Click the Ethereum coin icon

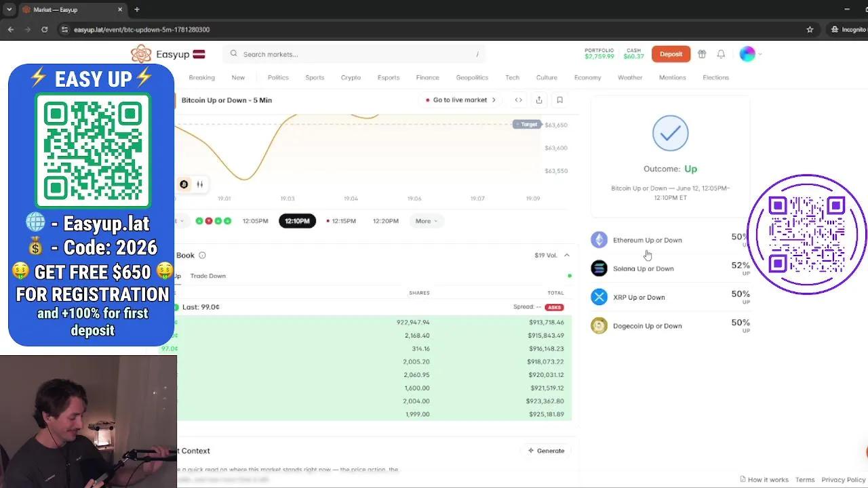coord(599,240)
